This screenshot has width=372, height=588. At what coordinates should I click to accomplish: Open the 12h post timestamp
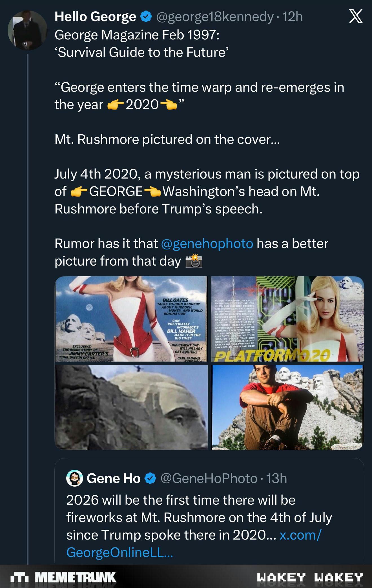293,17
